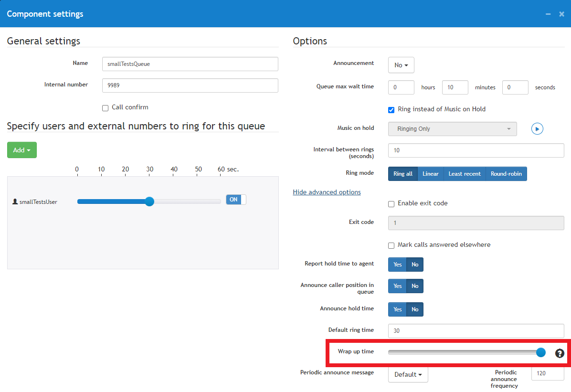Select Least recent ring mode
The height and width of the screenshot is (392, 571).
point(465,174)
